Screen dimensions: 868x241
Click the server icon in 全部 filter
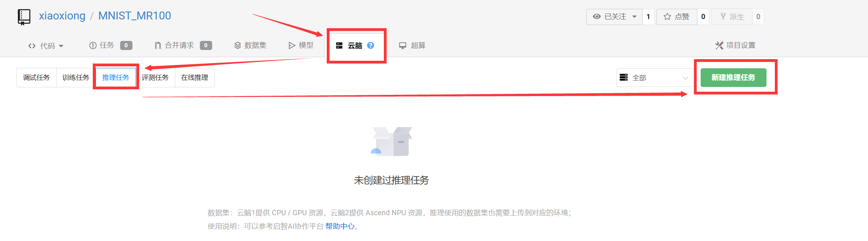click(x=624, y=77)
